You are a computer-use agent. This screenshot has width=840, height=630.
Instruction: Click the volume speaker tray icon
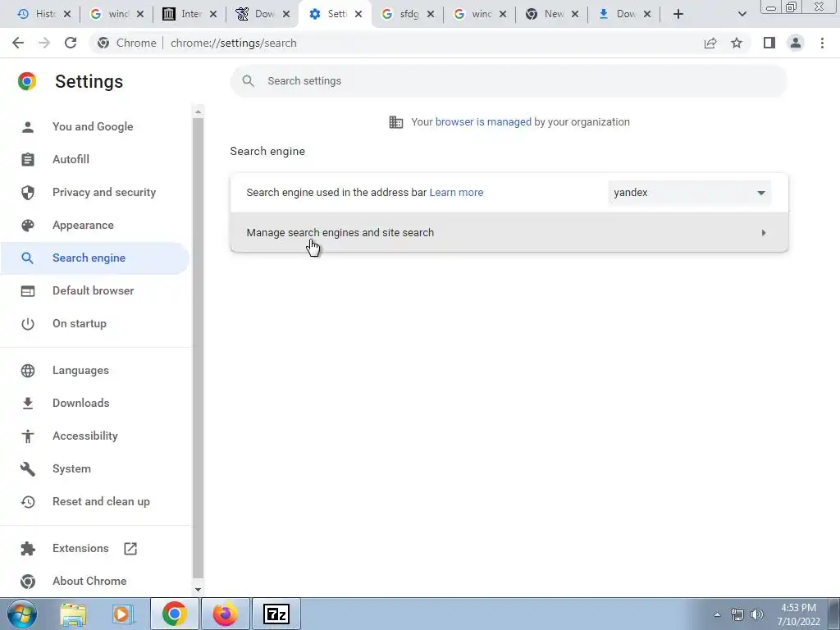click(x=756, y=614)
